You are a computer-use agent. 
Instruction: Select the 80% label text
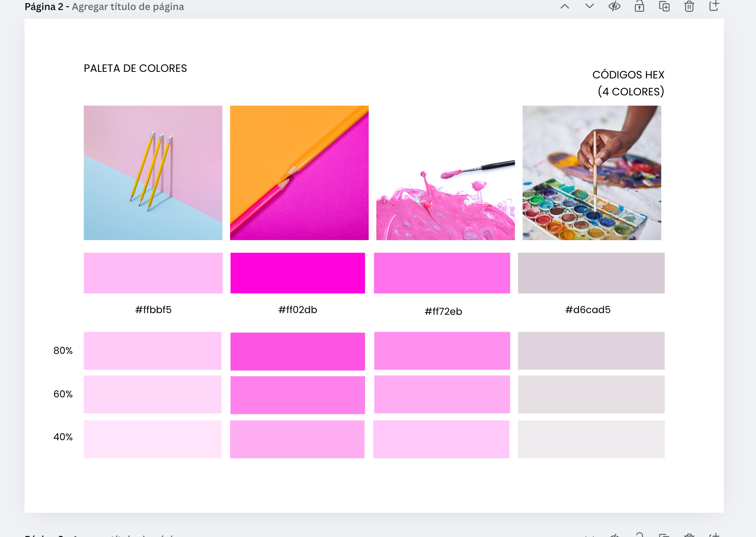tap(63, 350)
